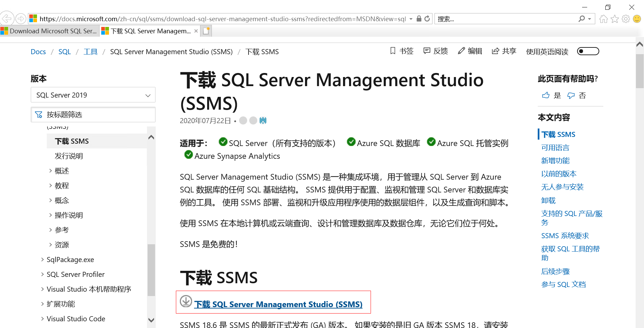644x328 pixels.
Task: Expand the SqlPackage.exe tree node
Action: click(43, 259)
